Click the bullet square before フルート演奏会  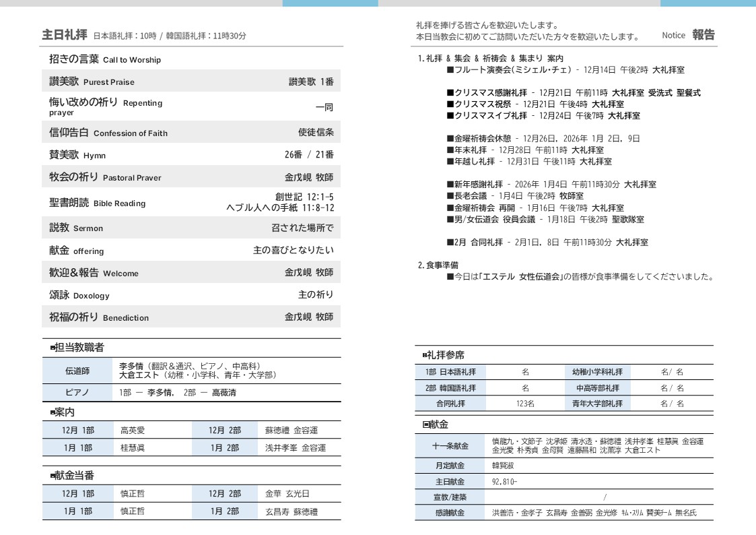(x=450, y=70)
